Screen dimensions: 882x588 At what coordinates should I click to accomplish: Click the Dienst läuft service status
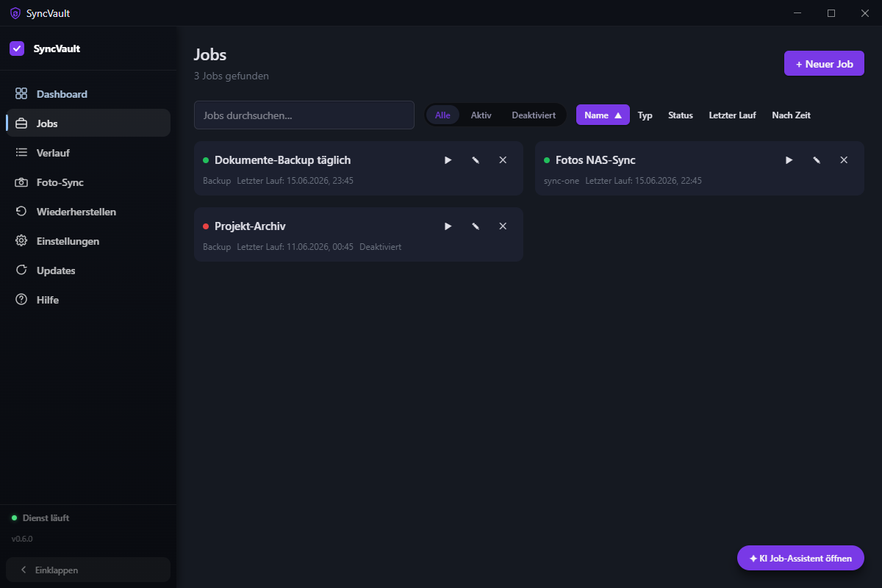[x=40, y=518]
